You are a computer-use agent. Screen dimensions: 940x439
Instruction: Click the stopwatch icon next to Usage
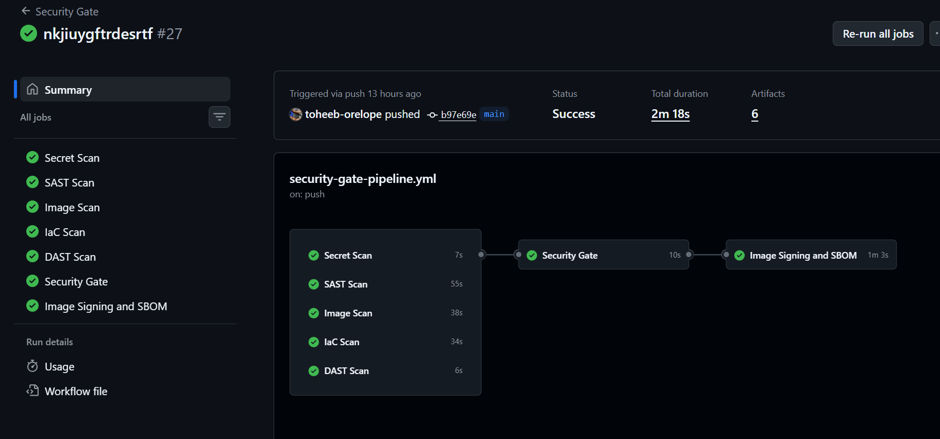point(32,366)
